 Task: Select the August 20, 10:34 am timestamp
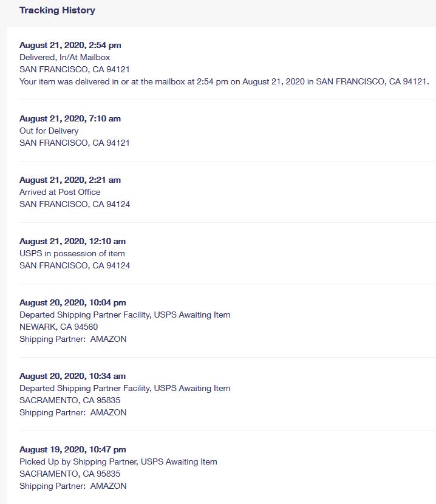pos(72,376)
